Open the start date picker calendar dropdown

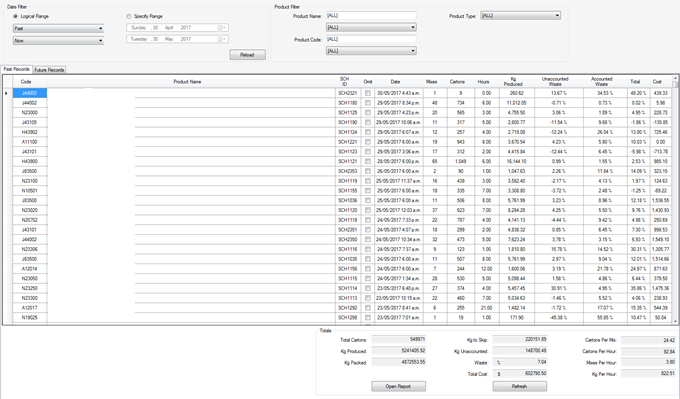tap(221, 28)
